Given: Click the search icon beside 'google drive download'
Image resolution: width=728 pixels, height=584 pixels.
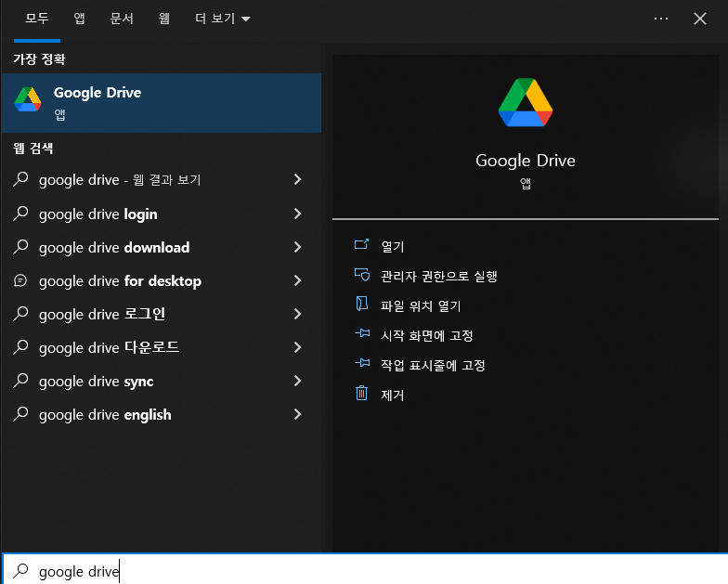Looking at the screenshot, I should click(x=20, y=247).
